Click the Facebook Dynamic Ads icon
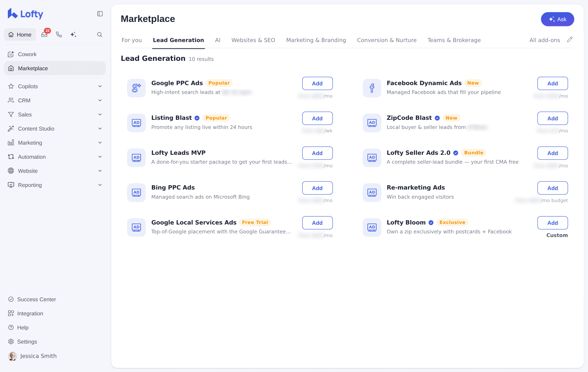The width and height of the screenshot is (588, 372). point(372,88)
